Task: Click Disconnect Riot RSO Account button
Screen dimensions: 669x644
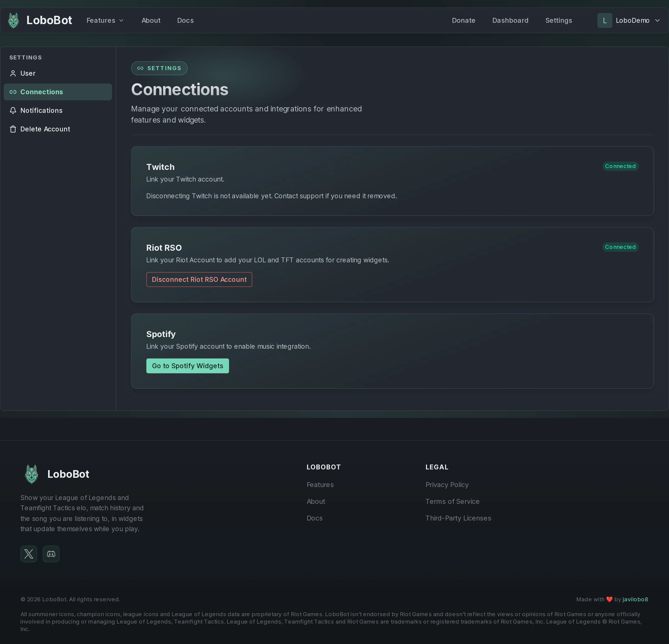Action: pyautogui.click(x=199, y=279)
